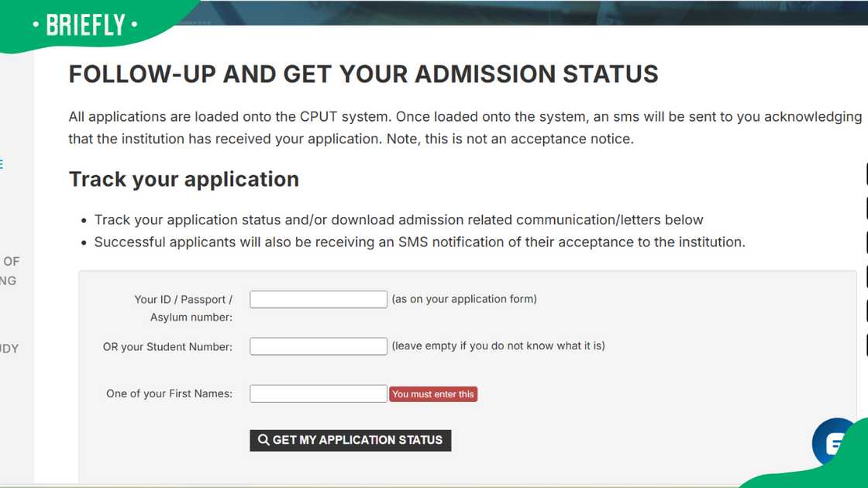Click the 'Follow-up and get your admission status' title
868x488 pixels.
363,74
